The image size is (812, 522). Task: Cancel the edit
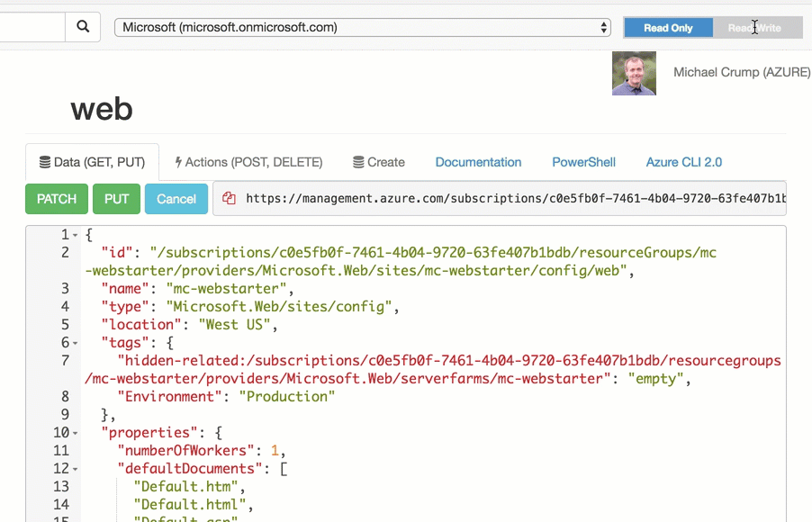(x=176, y=199)
